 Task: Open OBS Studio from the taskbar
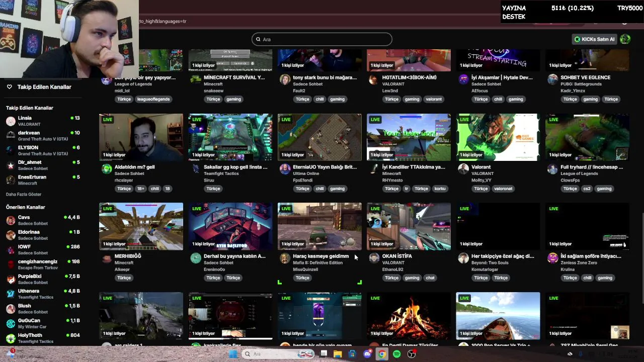tap(412, 354)
